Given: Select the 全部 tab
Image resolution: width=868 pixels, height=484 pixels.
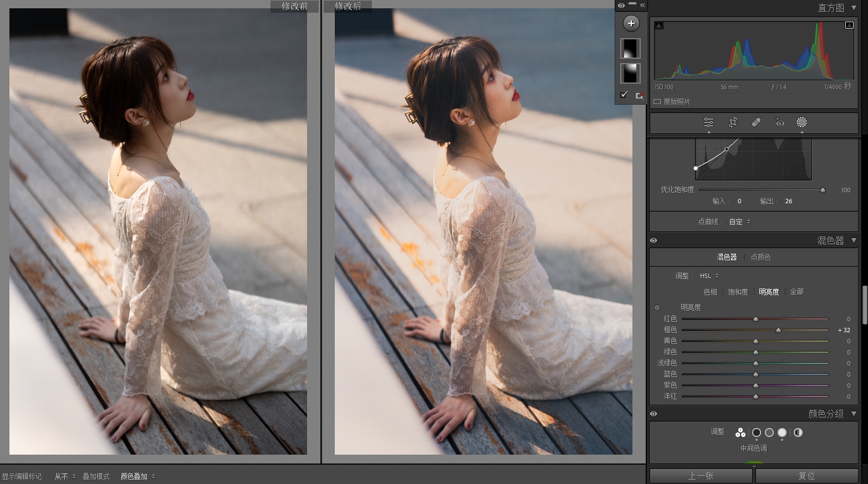Looking at the screenshot, I should pyautogui.click(x=796, y=292).
